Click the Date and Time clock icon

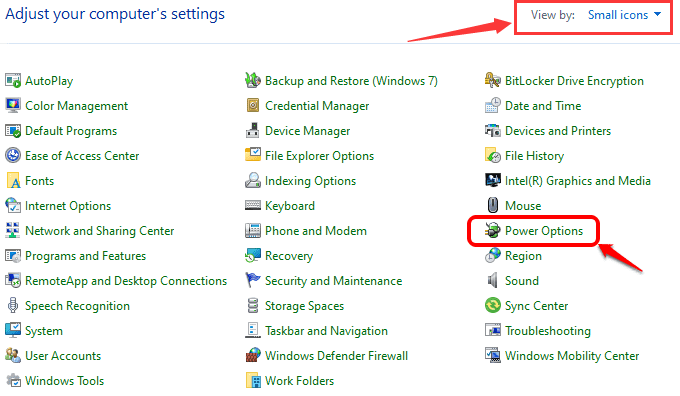pos(493,106)
